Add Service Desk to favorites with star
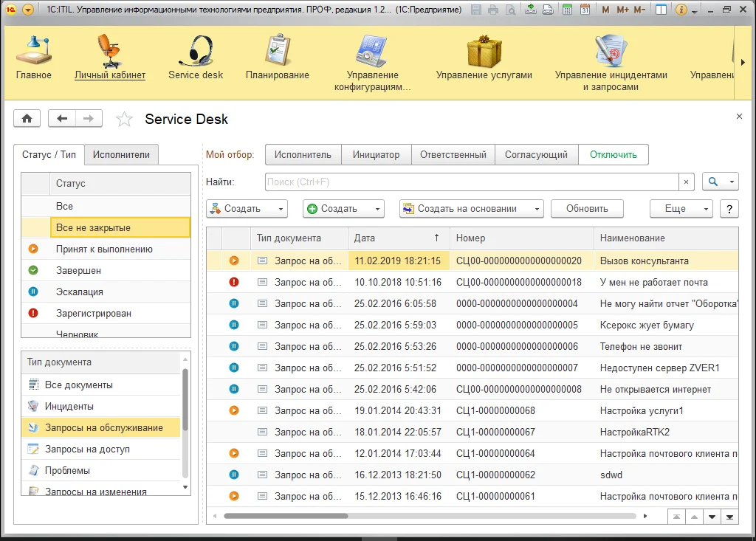This screenshot has height=541, width=756. pyautogui.click(x=124, y=119)
